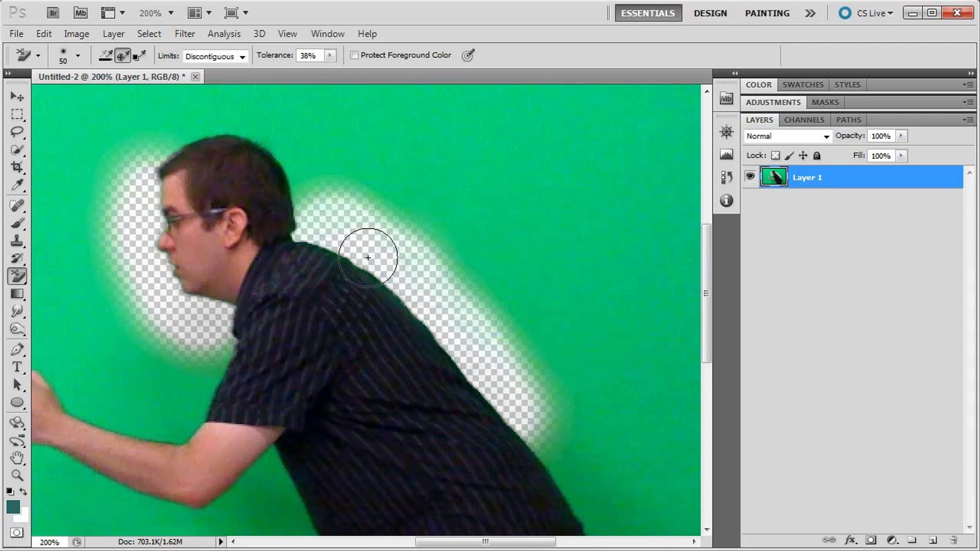This screenshot has height=551, width=980.
Task: Select the Lasso tool
Action: [17, 132]
